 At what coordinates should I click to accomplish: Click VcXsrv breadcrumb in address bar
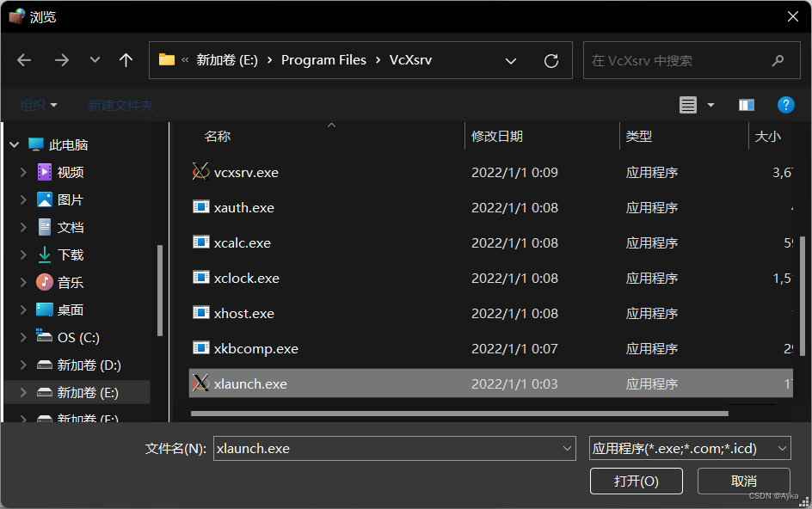coord(410,60)
